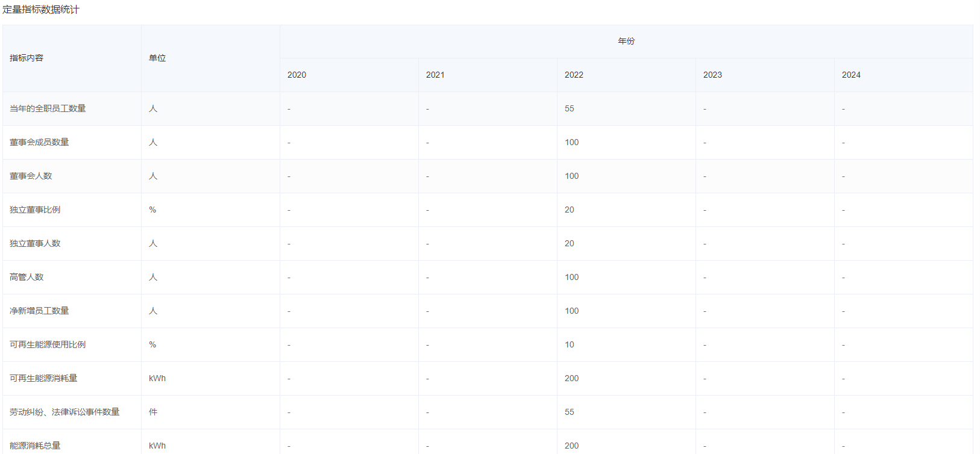The height and width of the screenshot is (454, 980).
Task: Click the 2022 value for 独立董事比例
Action: coord(570,210)
